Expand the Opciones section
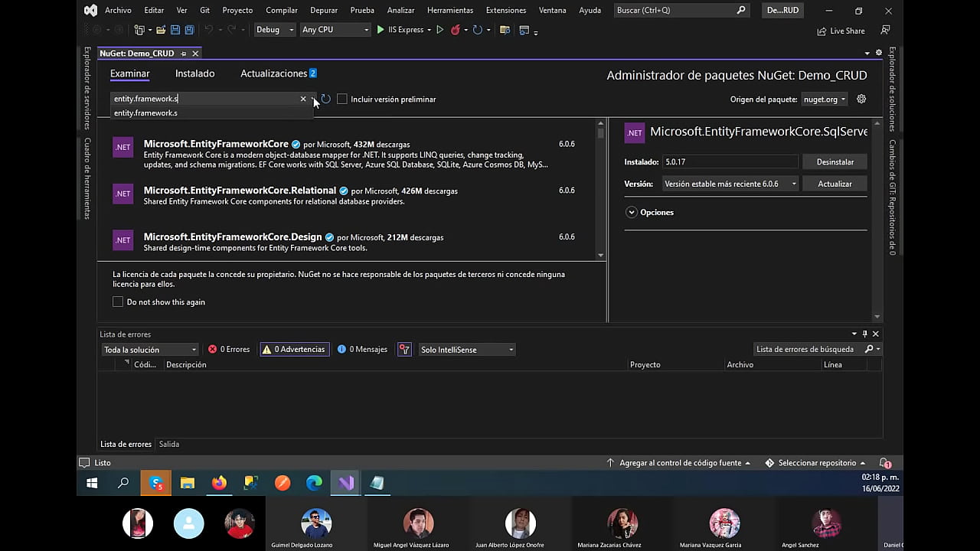Screen dimensions: 980x551 coord(649,212)
